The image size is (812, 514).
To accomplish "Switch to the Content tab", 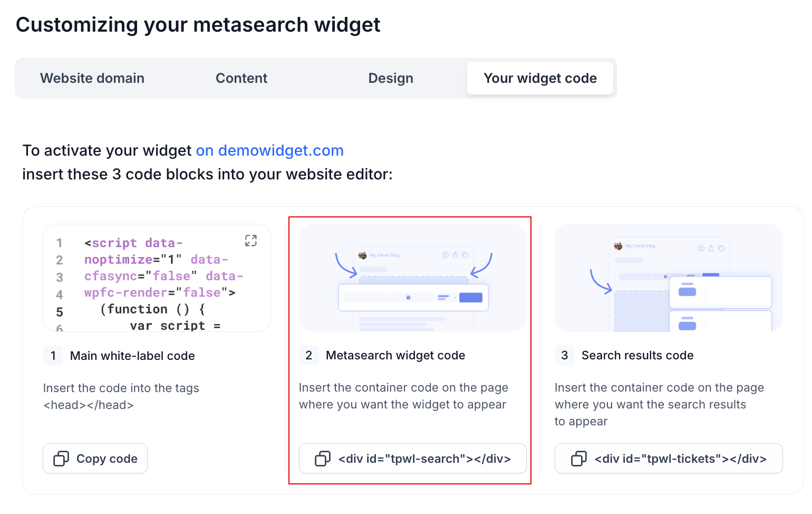I will [x=241, y=78].
